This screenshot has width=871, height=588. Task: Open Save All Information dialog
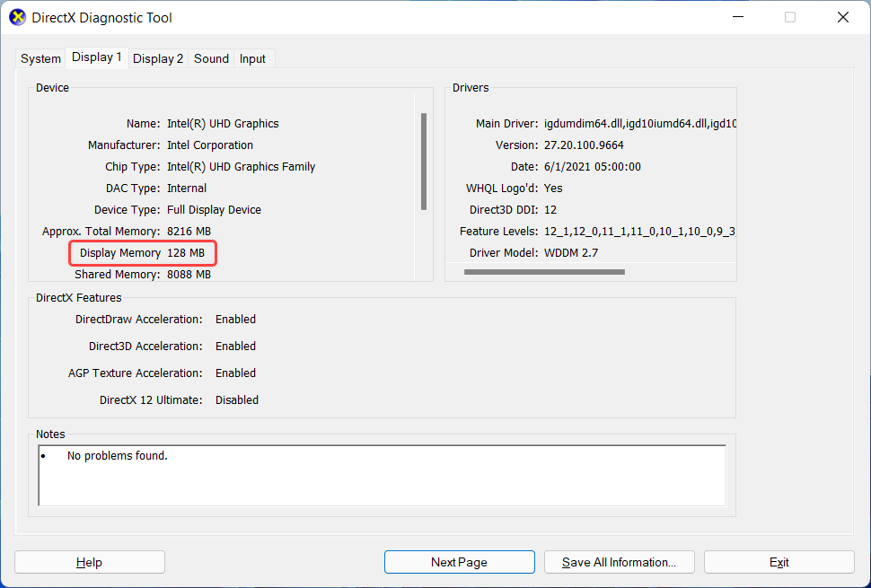click(x=619, y=561)
